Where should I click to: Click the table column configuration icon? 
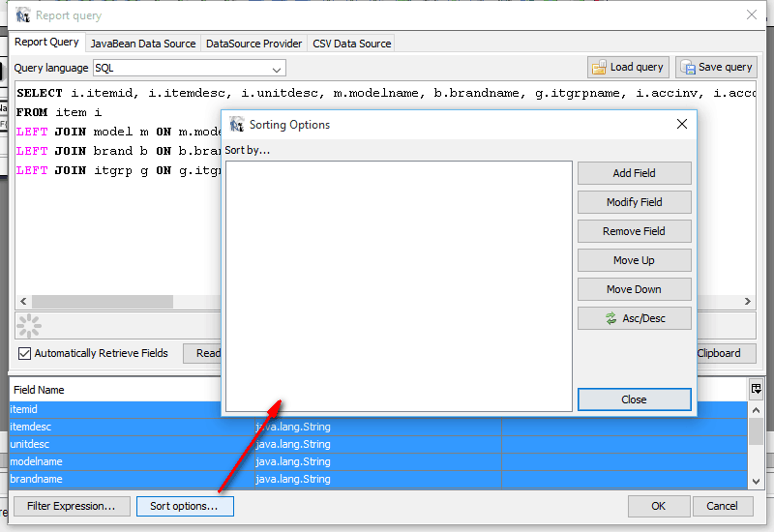pos(756,388)
